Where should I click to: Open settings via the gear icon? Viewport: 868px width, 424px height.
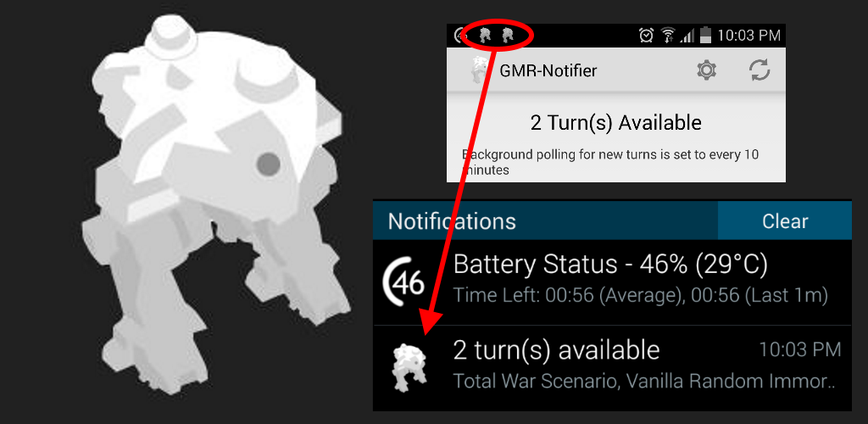[706, 70]
